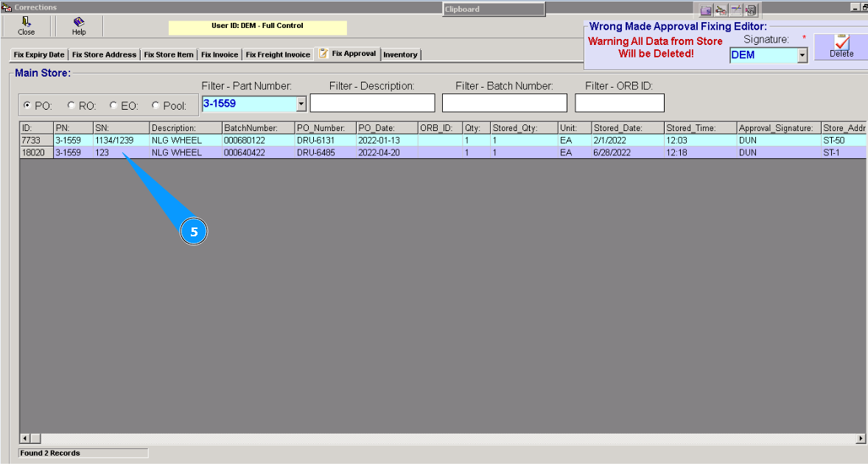This screenshot has width=868, height=466.
Task: Click stored date cell 6/28/2022
Action: 628,152
